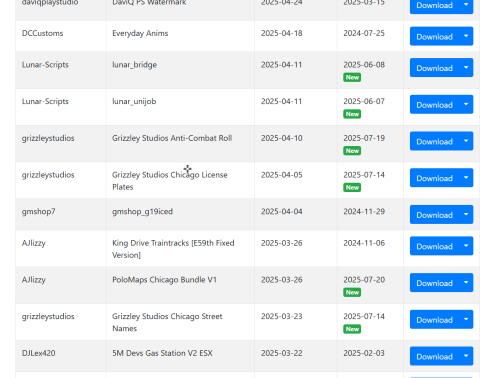The image size is (500, 378).
Task: Click date 2025-02-03 in Gas Station row
Action: 364,353
